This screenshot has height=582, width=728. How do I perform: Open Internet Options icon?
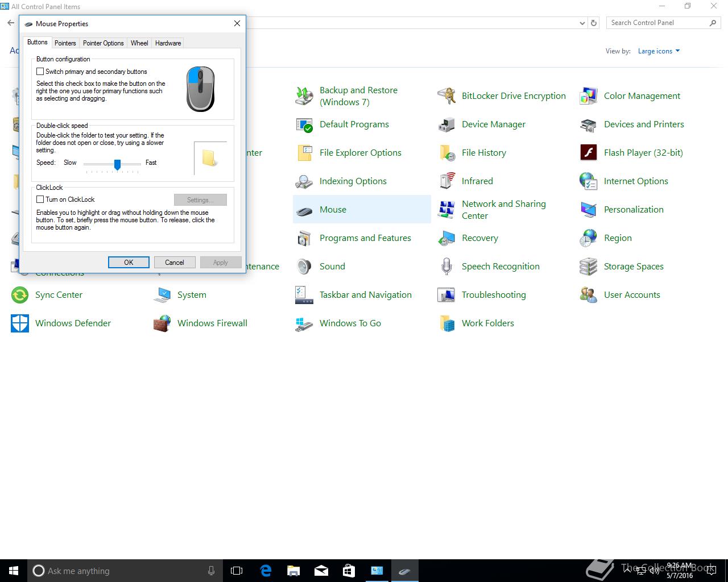(x=589, y=181)
